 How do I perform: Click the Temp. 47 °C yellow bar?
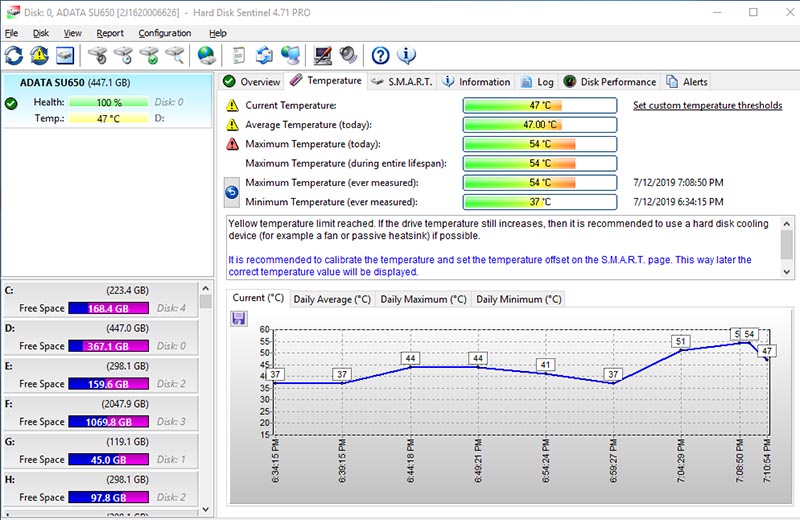(109, 118)
